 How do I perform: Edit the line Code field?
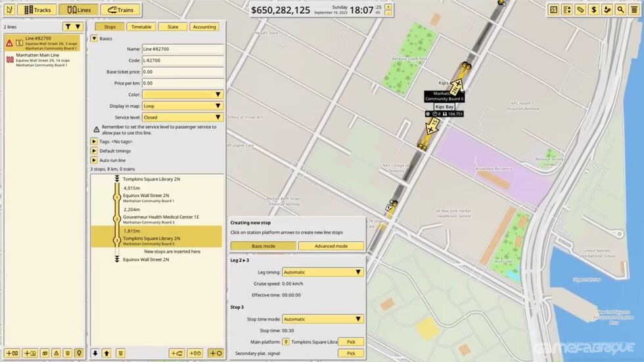click(x=183, y=60)
